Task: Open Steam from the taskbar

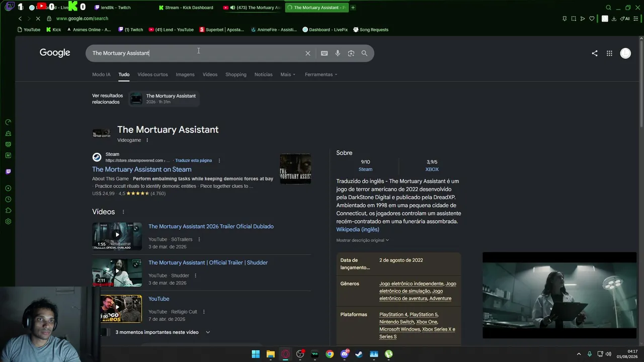Action: tap(359, 354)
